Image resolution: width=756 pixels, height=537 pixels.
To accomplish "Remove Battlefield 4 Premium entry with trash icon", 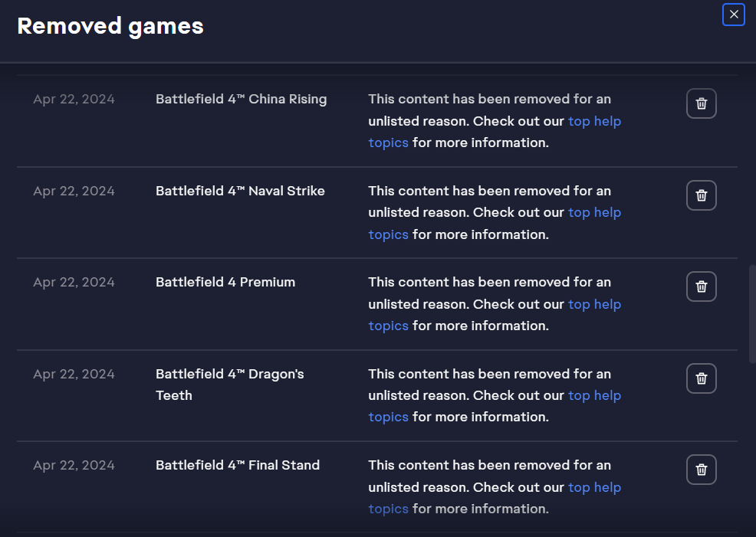I will 701,287.
